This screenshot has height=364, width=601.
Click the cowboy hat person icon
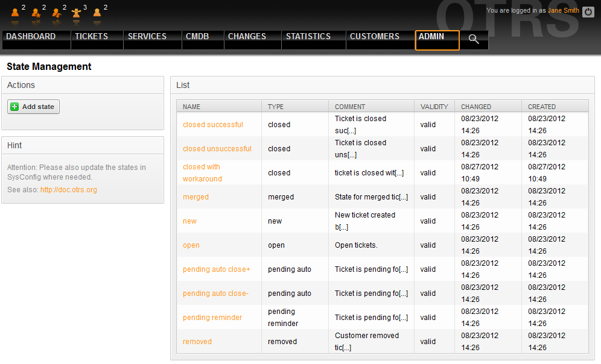pos(76,12)
